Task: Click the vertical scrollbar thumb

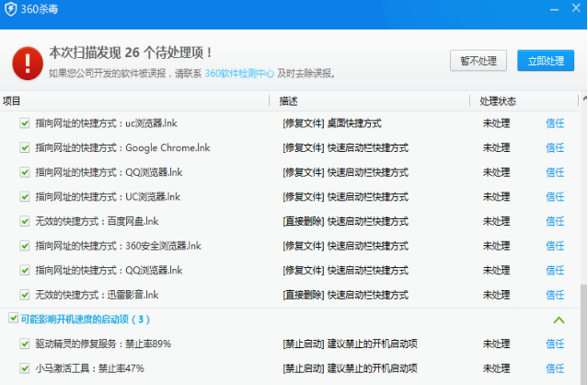Action: click(582, 332)
